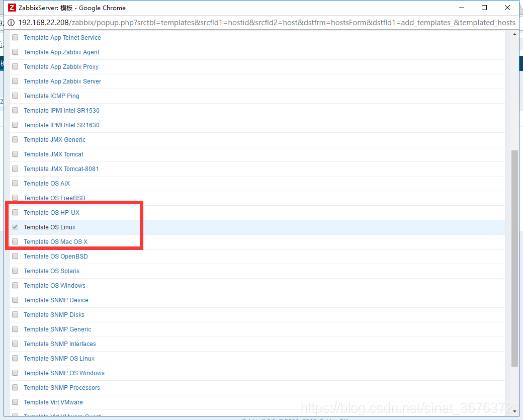Select the Template SNMP Interfaces link
Image resolution: width=523 pixels, height=420 pixels.
[60, 344]
